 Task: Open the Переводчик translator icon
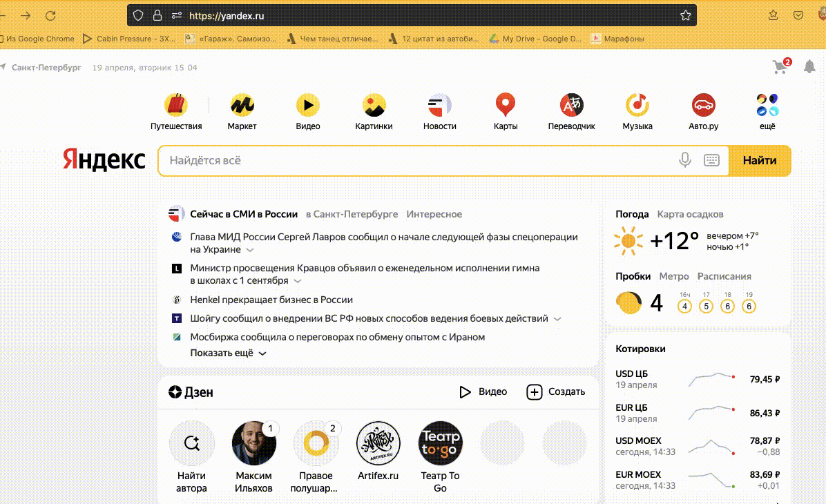click(x=571, y=106)
